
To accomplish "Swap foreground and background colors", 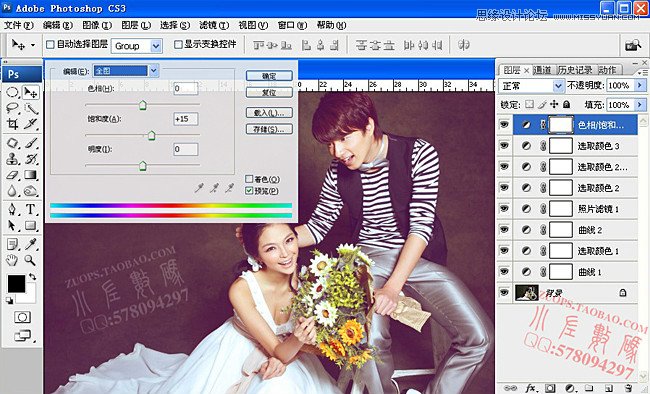I will 32,277.
